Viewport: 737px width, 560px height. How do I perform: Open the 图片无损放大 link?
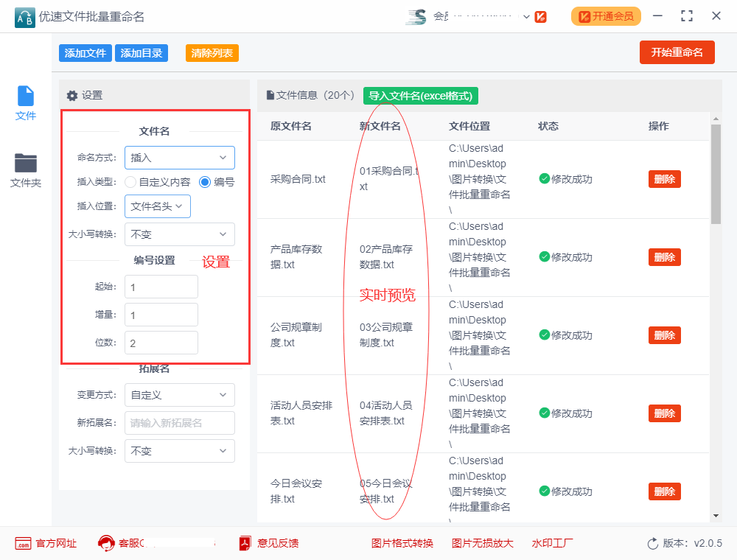483,544
